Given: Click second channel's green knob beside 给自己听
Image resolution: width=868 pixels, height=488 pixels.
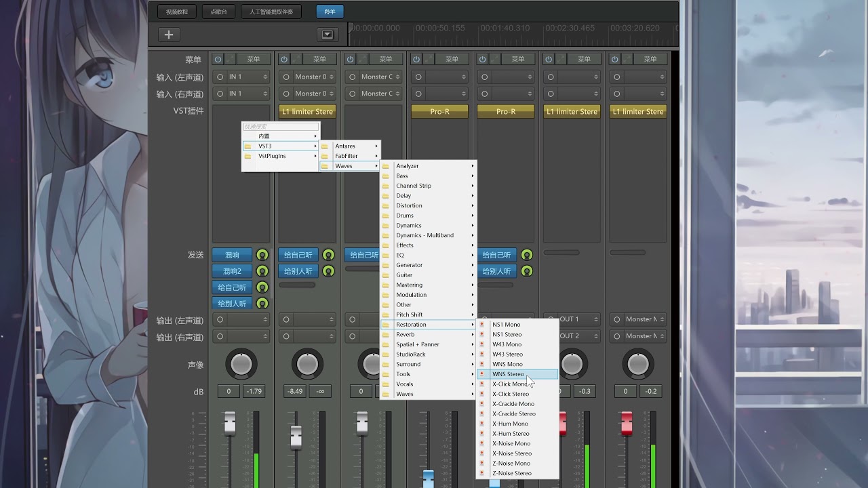Looking at the screenshot, I should click(x=328, y=256).
